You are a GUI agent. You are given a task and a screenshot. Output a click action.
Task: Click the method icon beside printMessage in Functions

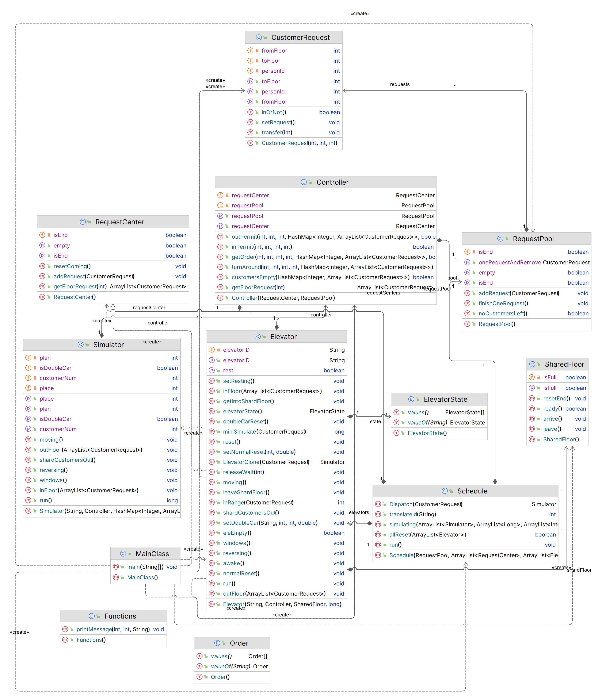click(x=65, y=629)
